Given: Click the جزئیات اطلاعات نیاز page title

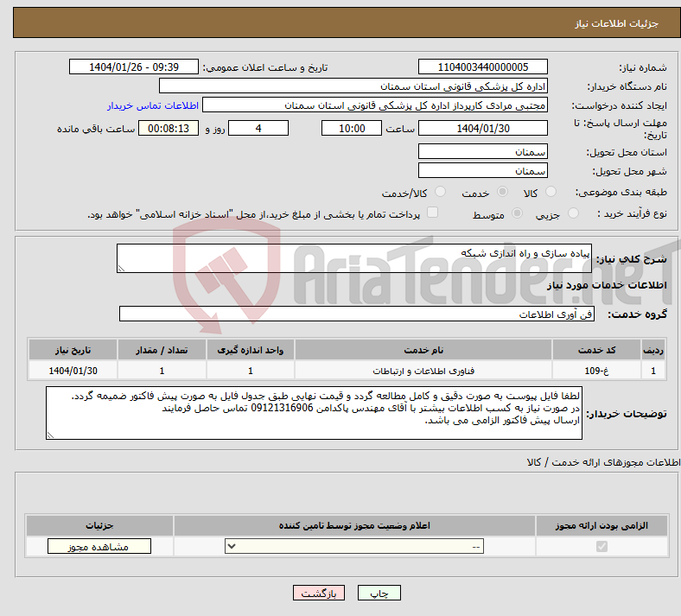Looking at the screenshot, I should coord(616,23).
